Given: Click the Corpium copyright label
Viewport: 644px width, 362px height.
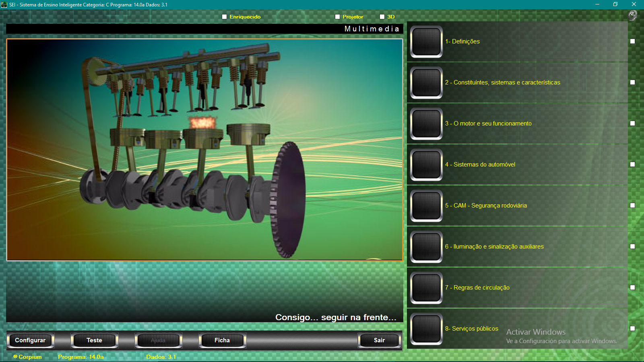Looking at the screenshot, I should pyautogui.click(x=27, y=357).
